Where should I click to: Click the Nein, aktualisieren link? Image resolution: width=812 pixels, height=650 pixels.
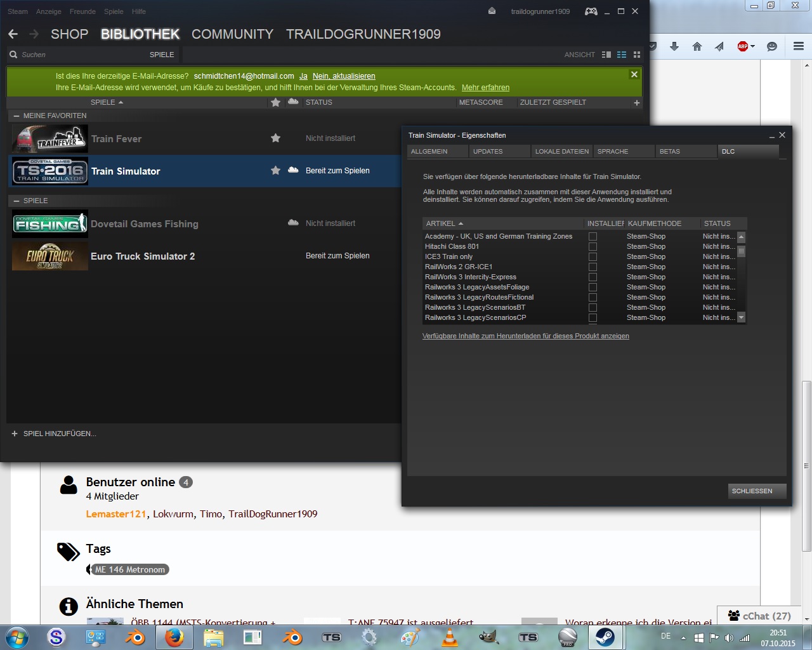pos(344,76)
